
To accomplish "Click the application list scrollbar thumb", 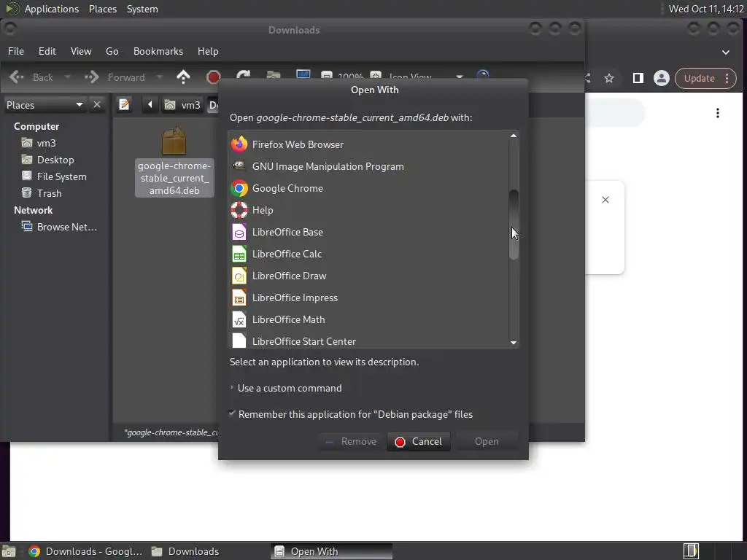I will tap(513, 225).
